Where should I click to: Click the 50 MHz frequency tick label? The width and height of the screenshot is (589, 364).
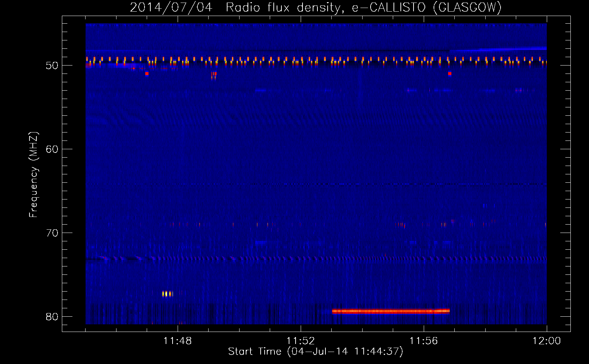click(52, 66)
